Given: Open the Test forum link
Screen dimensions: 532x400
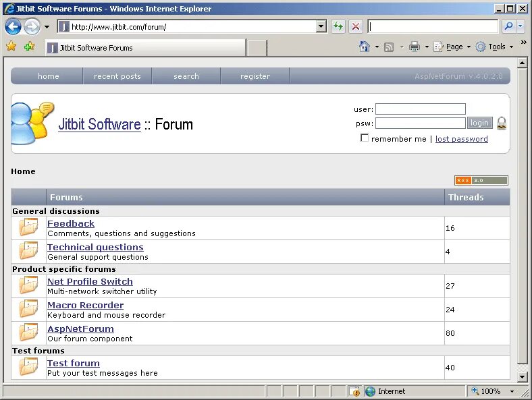Looking at the screenshot, I should click(x=74, y=363).
